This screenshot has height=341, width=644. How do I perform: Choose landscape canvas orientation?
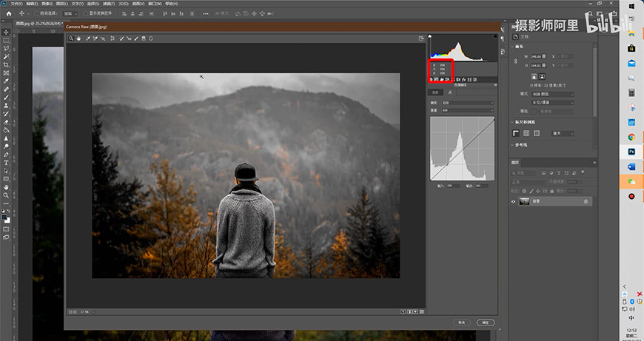542,76
